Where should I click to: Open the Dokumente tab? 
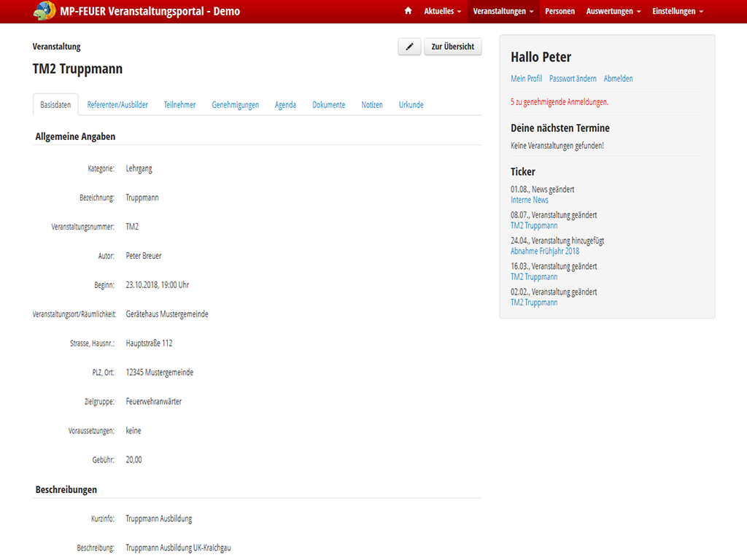328,105
